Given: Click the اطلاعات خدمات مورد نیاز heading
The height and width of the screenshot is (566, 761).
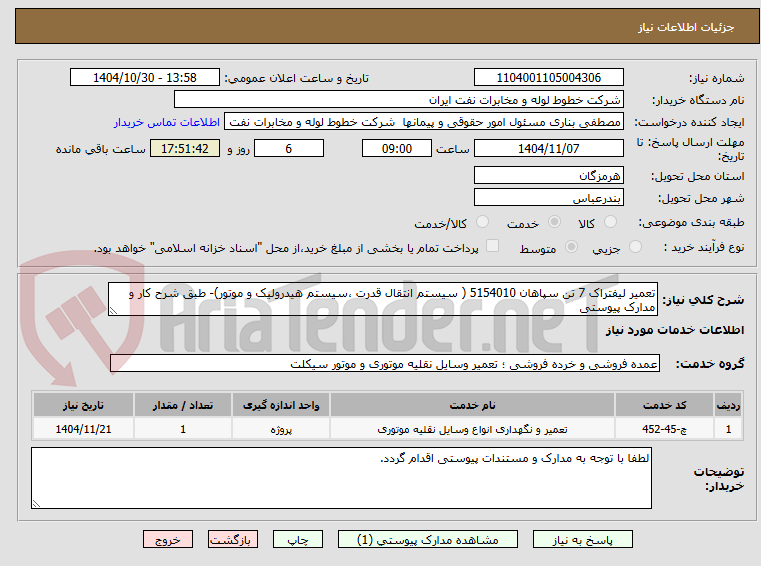Looking at the screenshot, I should [675, 330].
